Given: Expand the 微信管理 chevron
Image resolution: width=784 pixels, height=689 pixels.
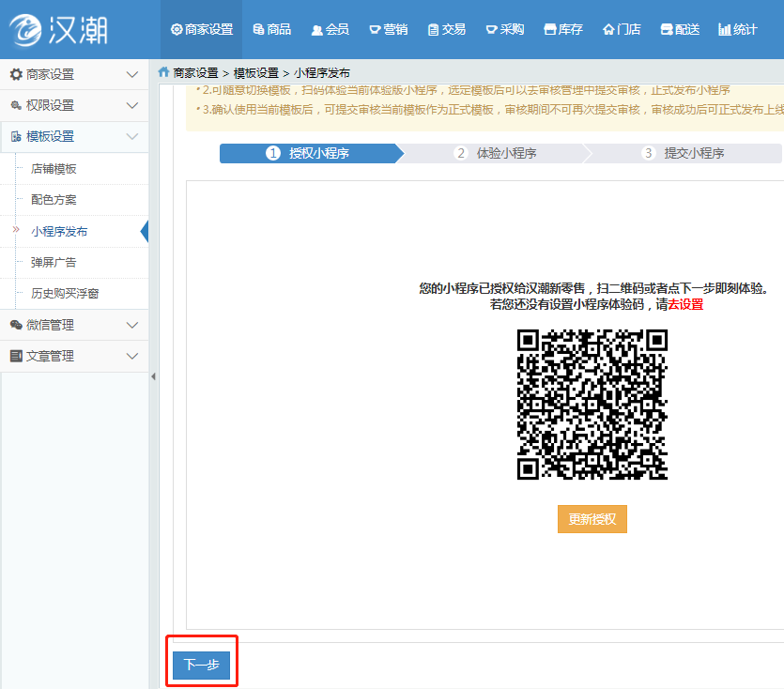Looking at the screenshot, I should click(132, 325).
